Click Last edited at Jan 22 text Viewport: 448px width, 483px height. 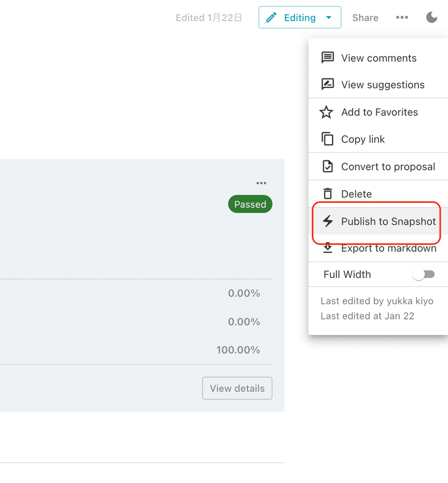[x=367, y=316]
